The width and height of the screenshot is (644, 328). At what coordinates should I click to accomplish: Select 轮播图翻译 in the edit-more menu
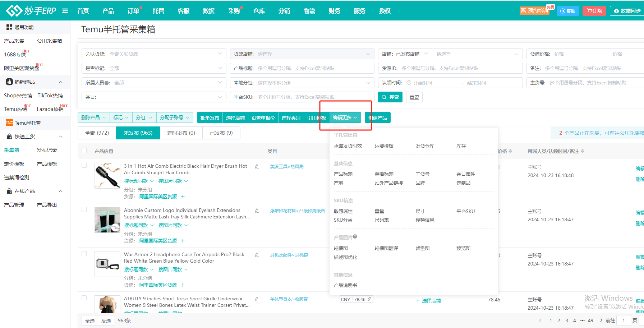pos(386,248)
